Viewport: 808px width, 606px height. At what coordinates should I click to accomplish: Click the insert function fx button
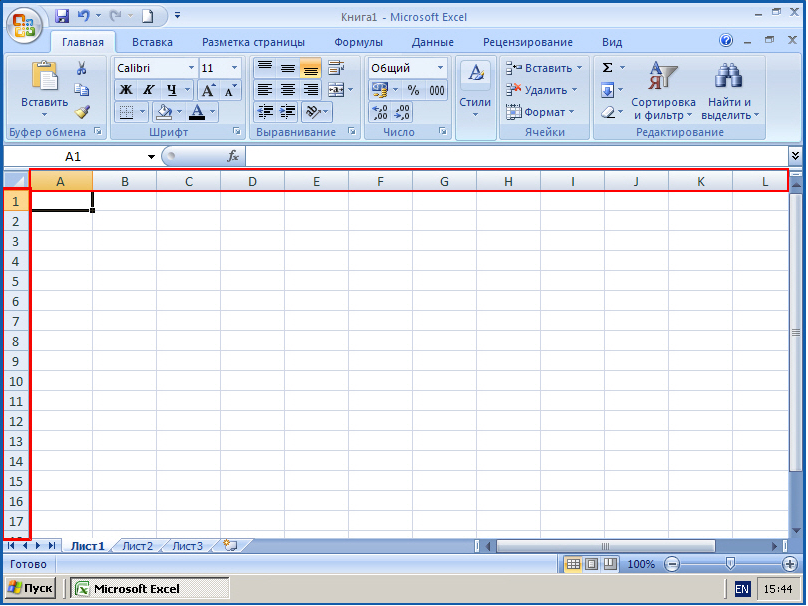233,156
